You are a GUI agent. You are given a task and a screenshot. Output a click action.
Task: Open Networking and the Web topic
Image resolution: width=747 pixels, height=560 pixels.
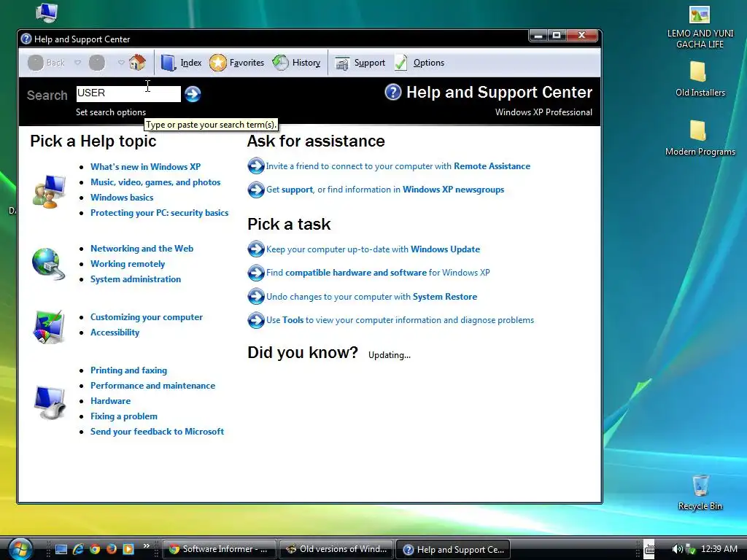(x=142, y=249)
